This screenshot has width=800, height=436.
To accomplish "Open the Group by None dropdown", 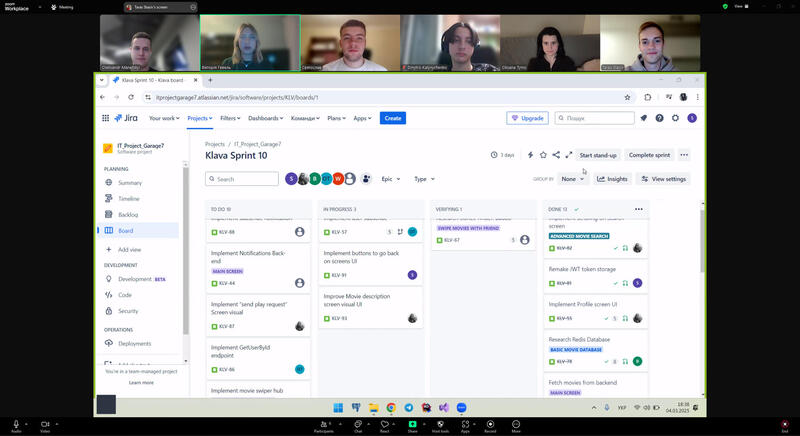I will 572,179.
